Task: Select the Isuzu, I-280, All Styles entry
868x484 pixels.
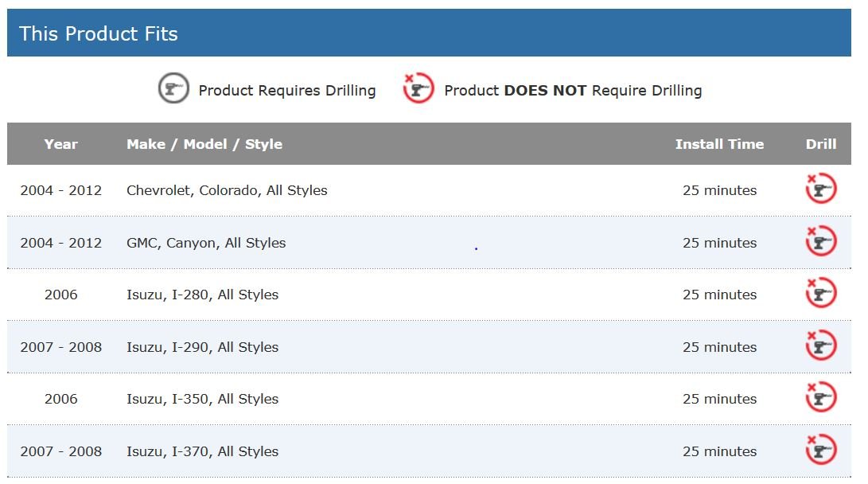Action: (x=202, y=295)
